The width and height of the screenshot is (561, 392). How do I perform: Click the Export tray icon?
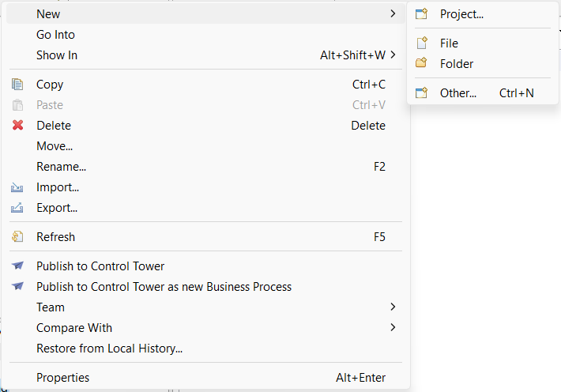coord(17,208)
